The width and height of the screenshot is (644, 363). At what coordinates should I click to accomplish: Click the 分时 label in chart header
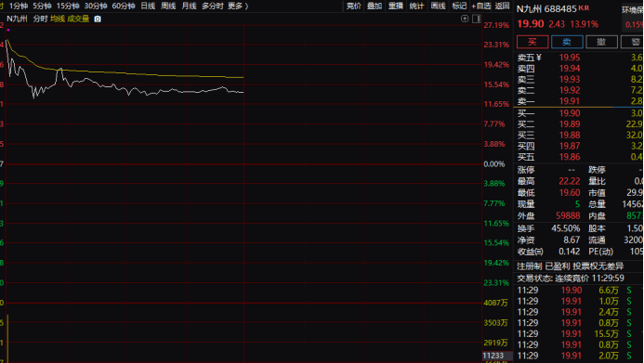coord(40,19)
